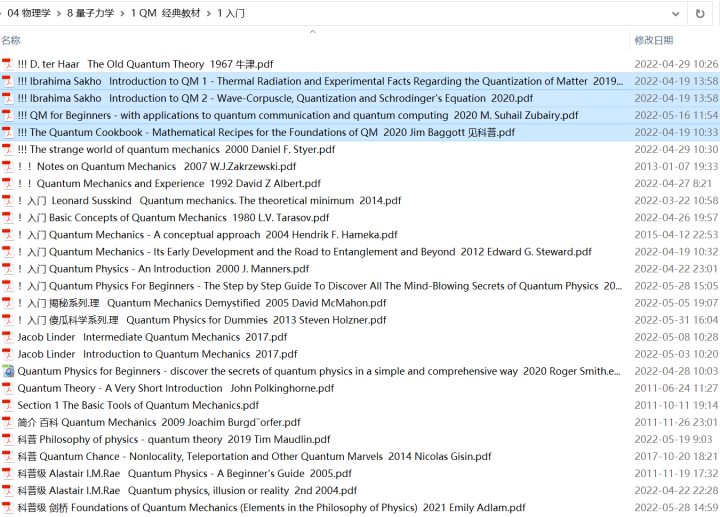Click PDF icon of 'QM for Beginners' Zubairy

click(x=7, y=115)
